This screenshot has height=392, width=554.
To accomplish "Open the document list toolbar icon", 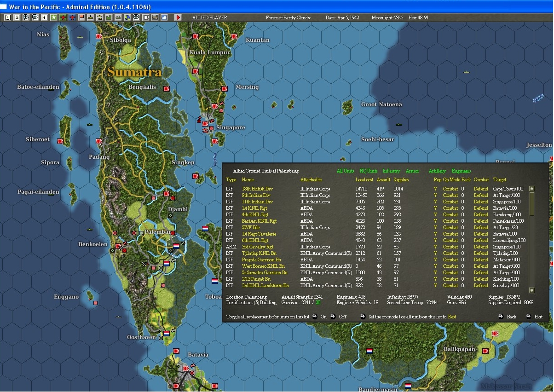I will coord(17,17).
